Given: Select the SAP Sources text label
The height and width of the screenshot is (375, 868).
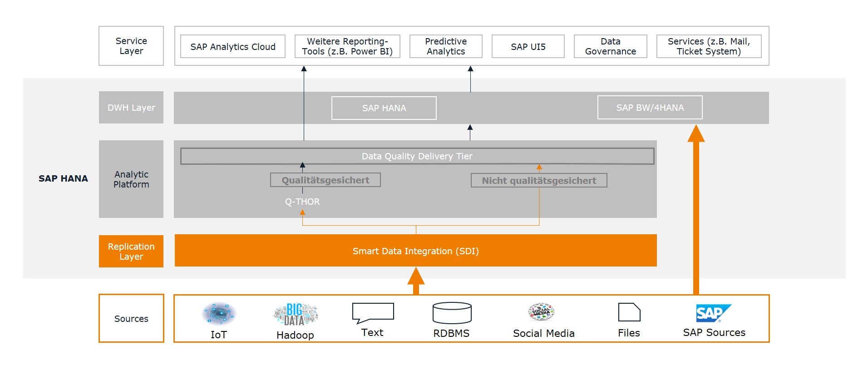Looking at the screenshot, I should click(714, 332).
